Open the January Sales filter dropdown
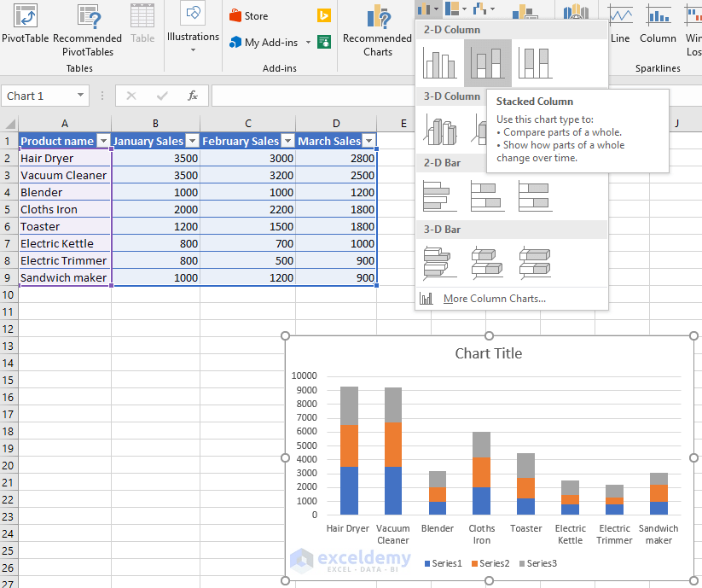This screenshot has width=702, height=588. point(192,141)
